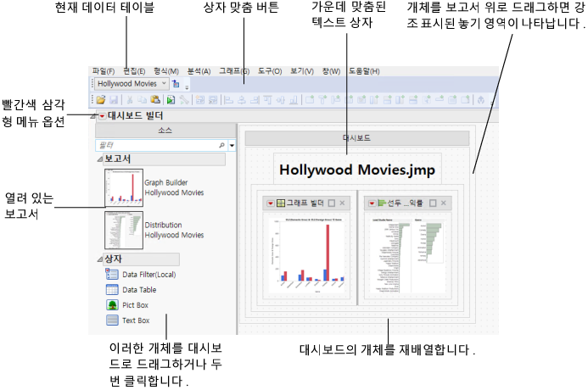Collapse the 보고서 section
588x390 pixels.
[x=100, y=159]
